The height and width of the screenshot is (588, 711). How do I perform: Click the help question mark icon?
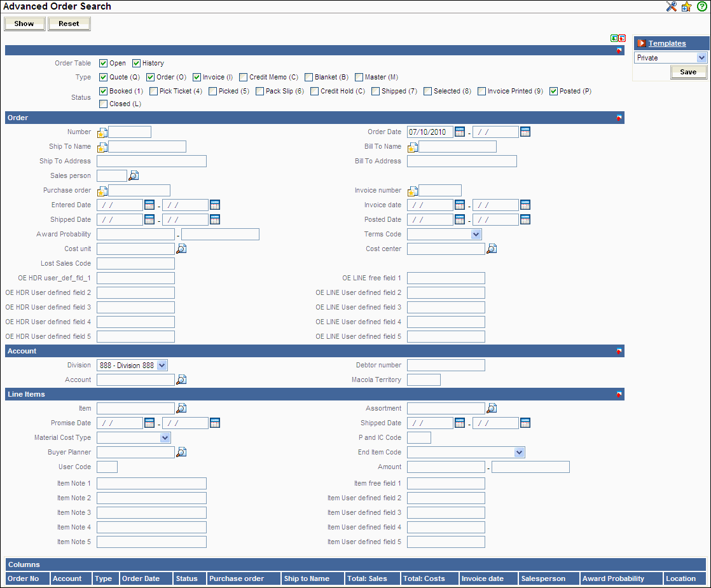[701, 6]
